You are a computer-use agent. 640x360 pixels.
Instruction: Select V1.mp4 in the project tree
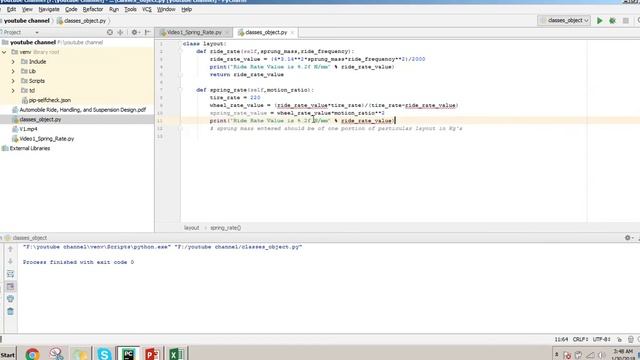28,129
